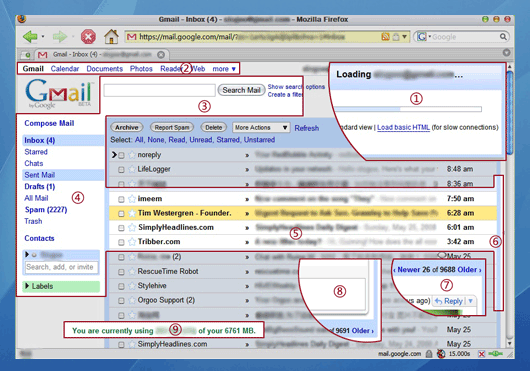This screenshot has height=371, width=530.
Task: Open the Sent Mail folder
Action: [x=40, y=175]
